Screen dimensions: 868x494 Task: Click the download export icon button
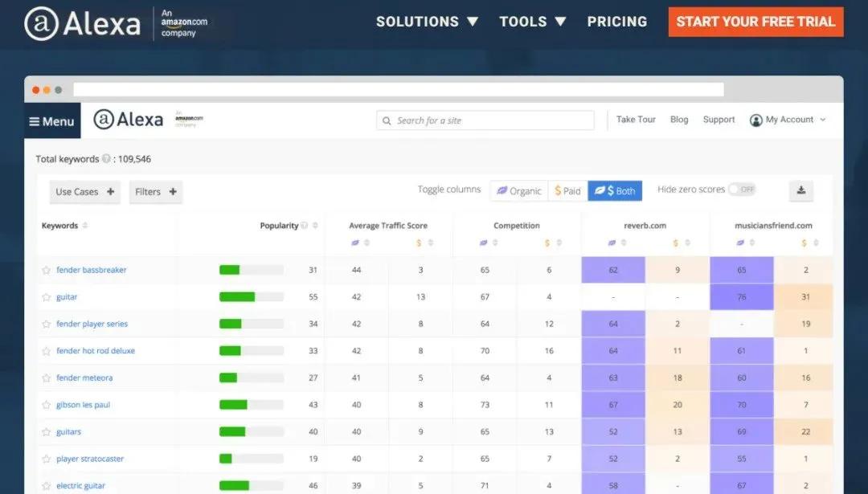pos(800,190)
